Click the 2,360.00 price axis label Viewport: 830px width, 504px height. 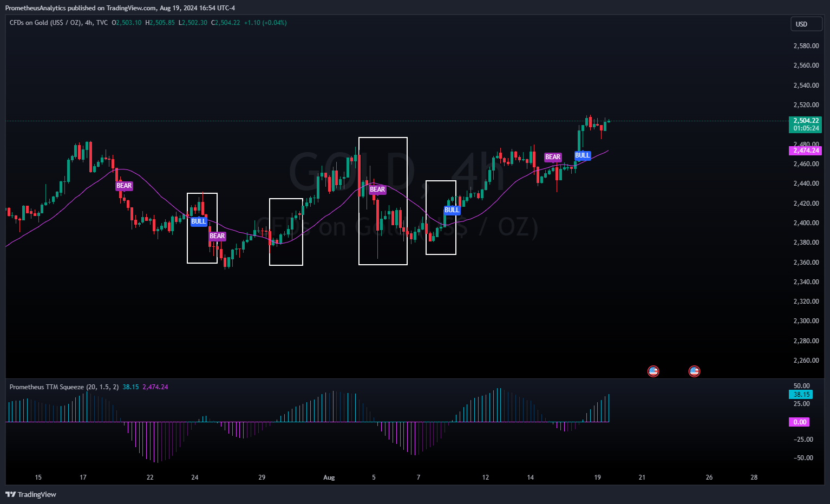click(x=806, y=263)
